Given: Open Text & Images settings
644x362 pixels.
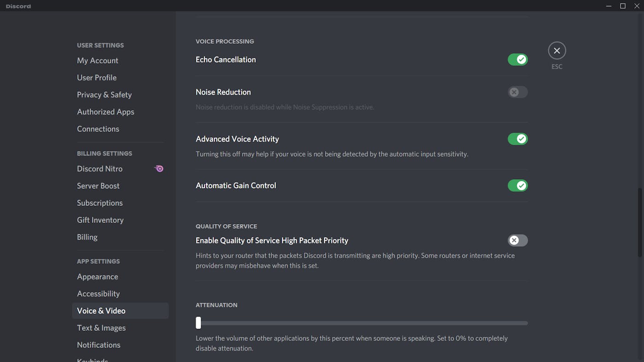Looking at the screenshot, I should pos(120,328).
